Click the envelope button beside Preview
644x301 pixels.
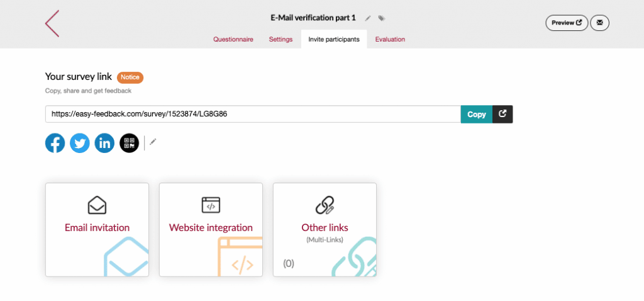coord(599,23)
